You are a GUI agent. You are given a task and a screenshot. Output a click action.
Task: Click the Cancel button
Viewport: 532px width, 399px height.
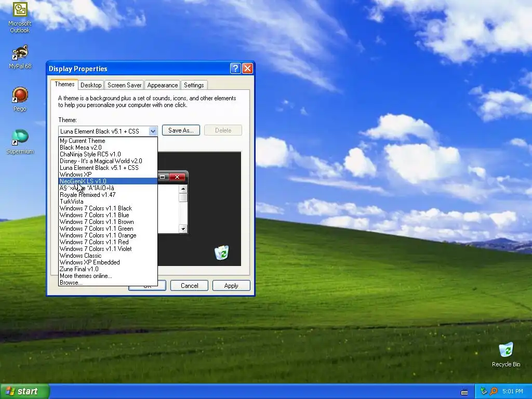(x=189, y=286)
